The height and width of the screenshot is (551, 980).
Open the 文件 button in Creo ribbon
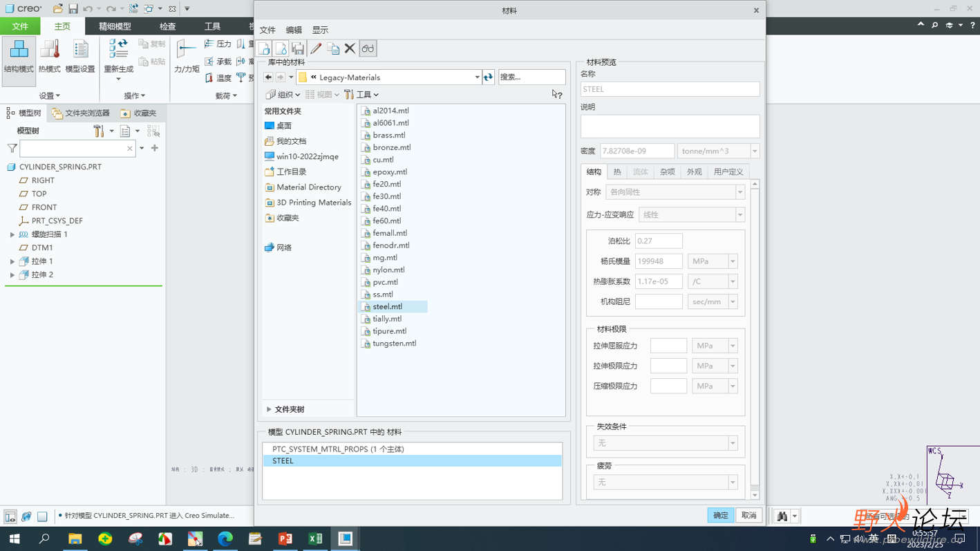(x=20, y=26)
